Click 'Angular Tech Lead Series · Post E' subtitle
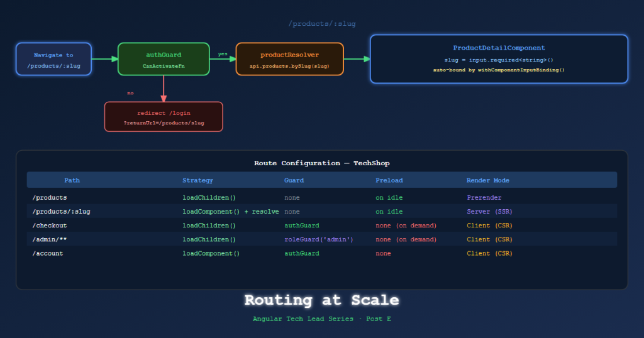This screenshot has height=338, width=644. 321,319
